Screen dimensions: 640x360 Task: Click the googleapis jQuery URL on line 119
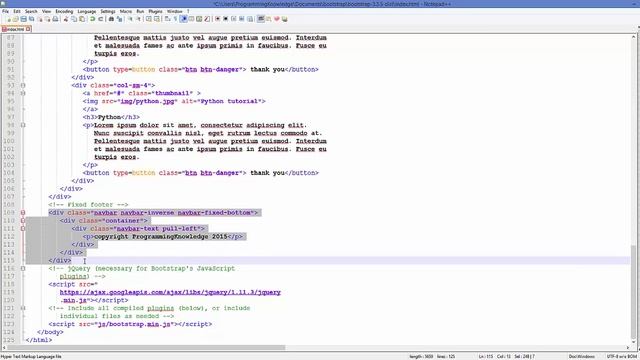tap(170, 292)
